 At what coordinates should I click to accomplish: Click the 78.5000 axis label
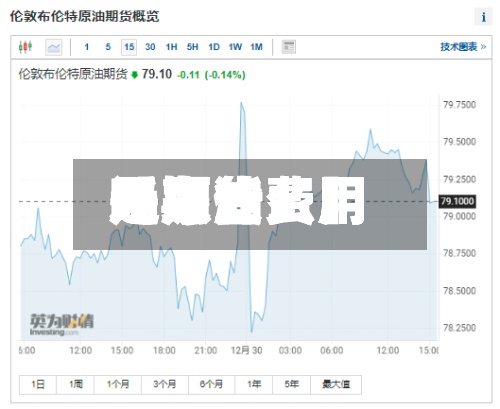(459, 291)
